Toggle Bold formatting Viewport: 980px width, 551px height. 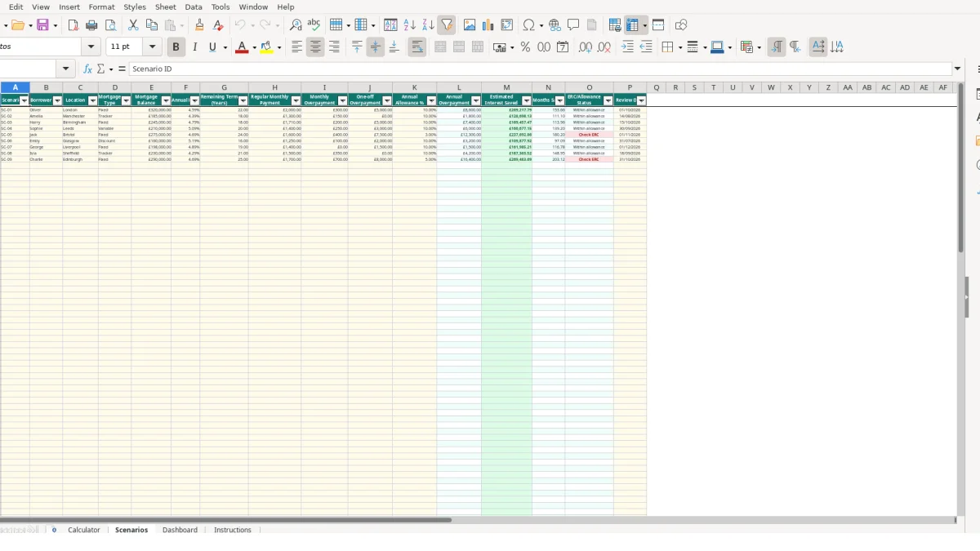tap(175, 47)
